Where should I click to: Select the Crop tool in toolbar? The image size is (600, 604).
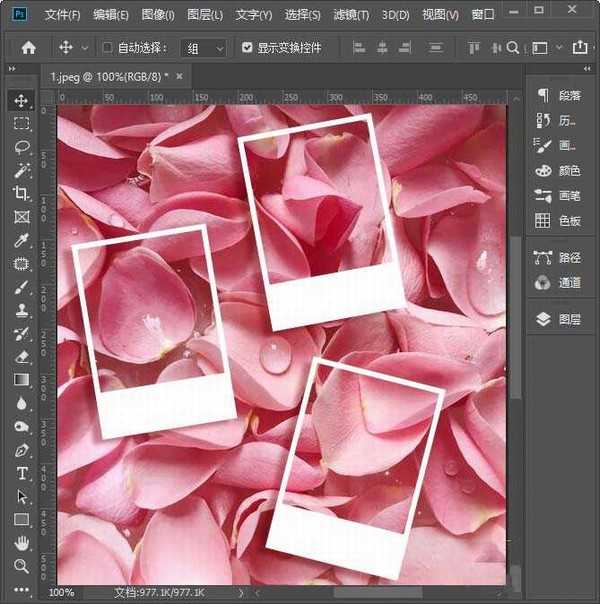tap(21, 194)
